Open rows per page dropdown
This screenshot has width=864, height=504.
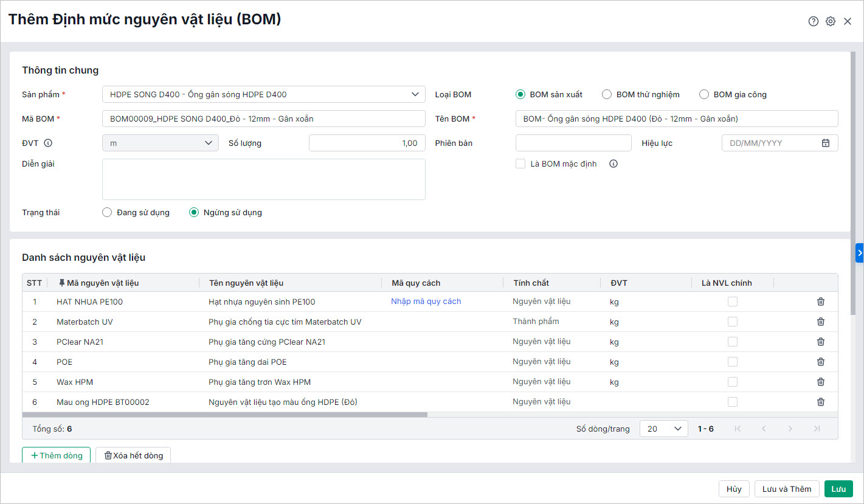tap(663, 429)
